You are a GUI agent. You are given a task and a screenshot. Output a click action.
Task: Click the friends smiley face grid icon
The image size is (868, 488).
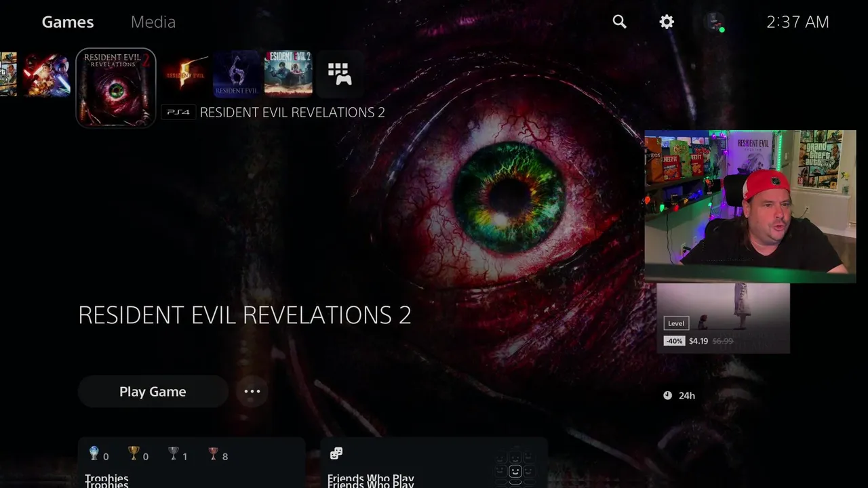(x=515, y=468)
